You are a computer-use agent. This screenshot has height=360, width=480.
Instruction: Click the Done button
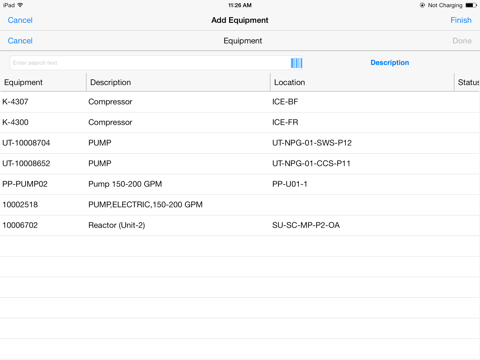point(462,41)
